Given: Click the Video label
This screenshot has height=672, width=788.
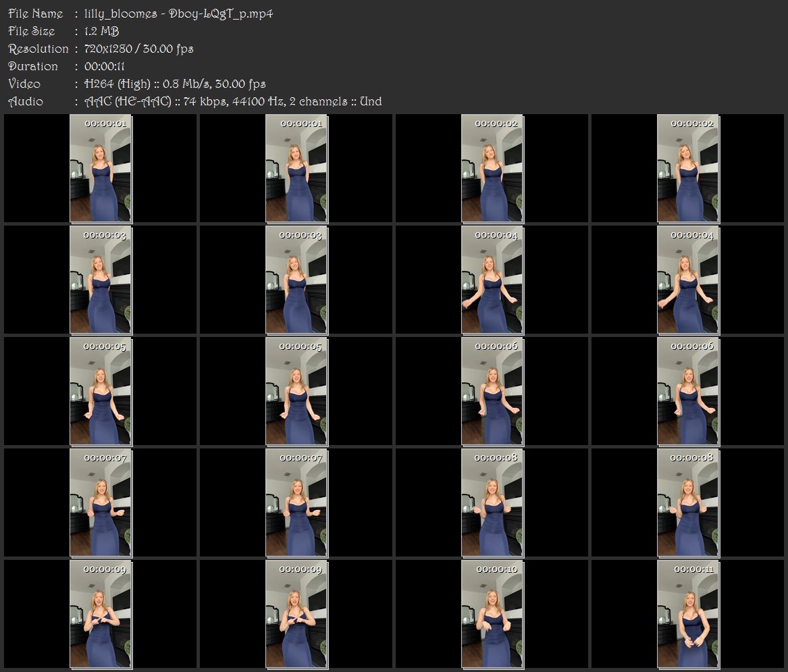Looking at the screenshot, I should [24, 84].
